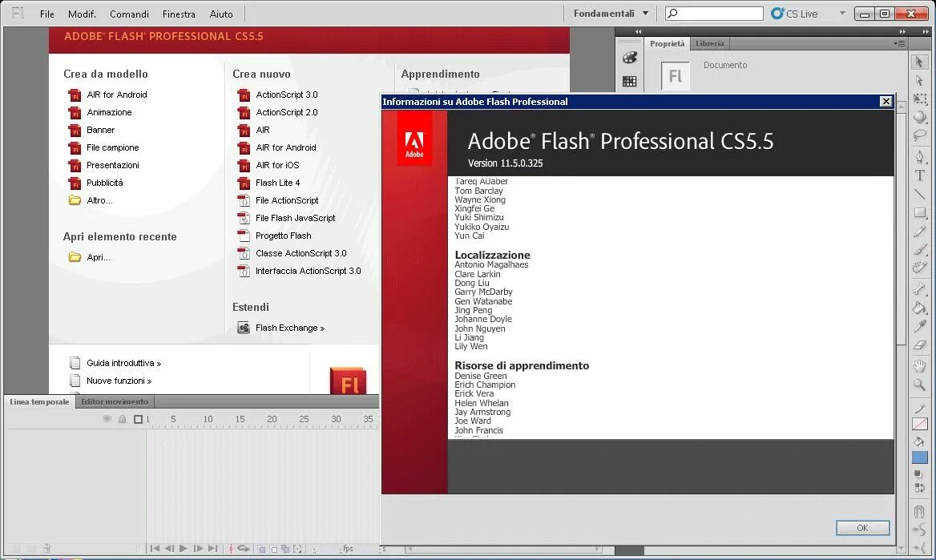Choose the Rectangle tool
Image resolution: width=936 pixels, height=560 pixels.
[920, 212]
